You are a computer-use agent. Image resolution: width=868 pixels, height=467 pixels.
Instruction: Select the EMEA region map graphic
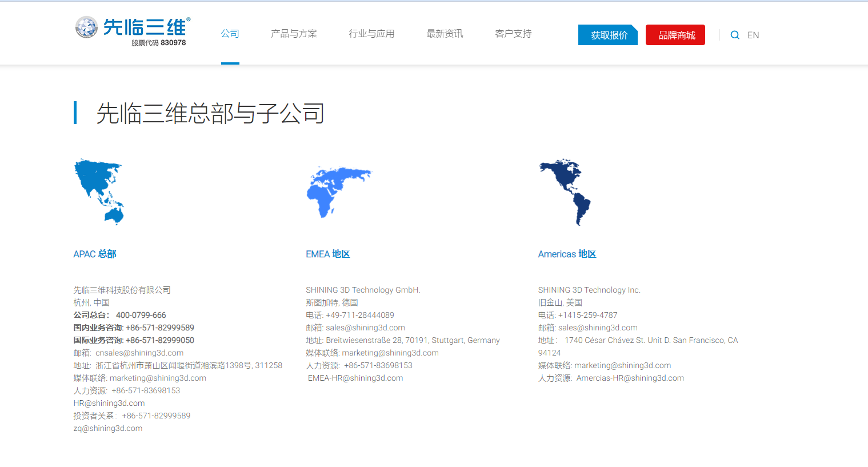[x=338, y=191]
